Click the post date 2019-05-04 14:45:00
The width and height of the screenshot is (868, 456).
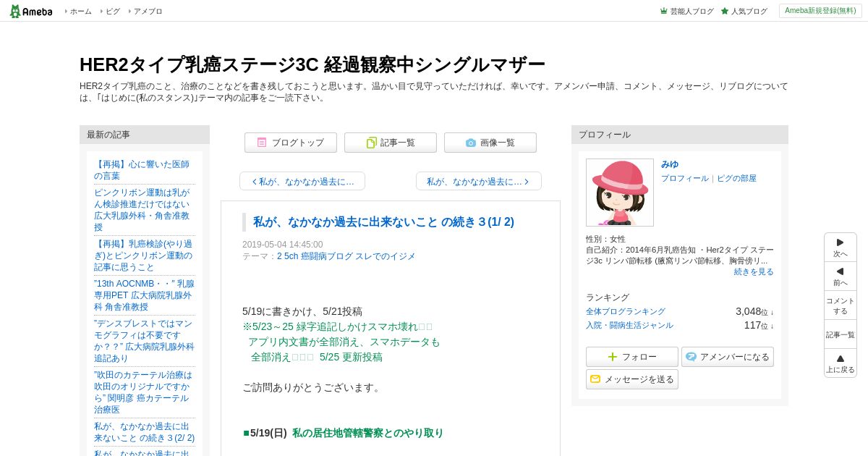[x=283, y=245]
